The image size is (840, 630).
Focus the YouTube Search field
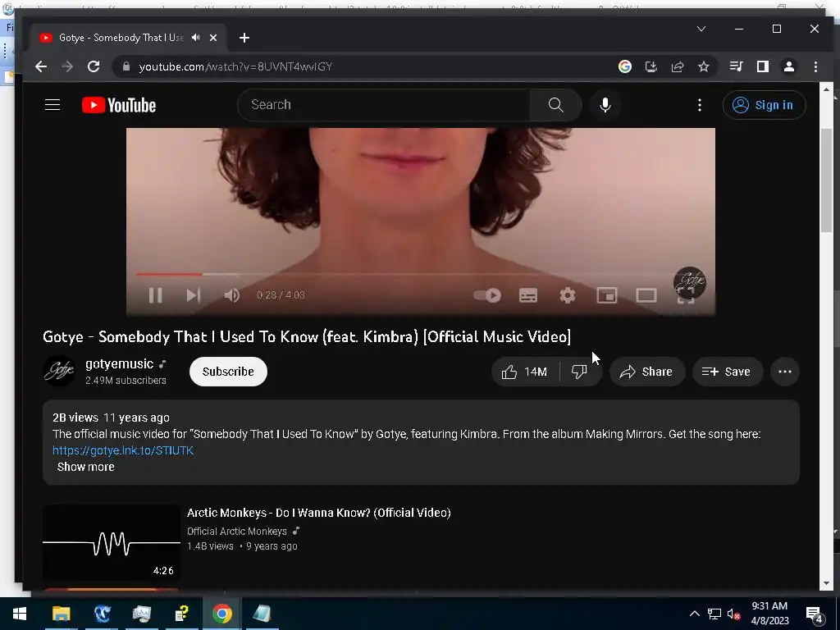(384, 105)
